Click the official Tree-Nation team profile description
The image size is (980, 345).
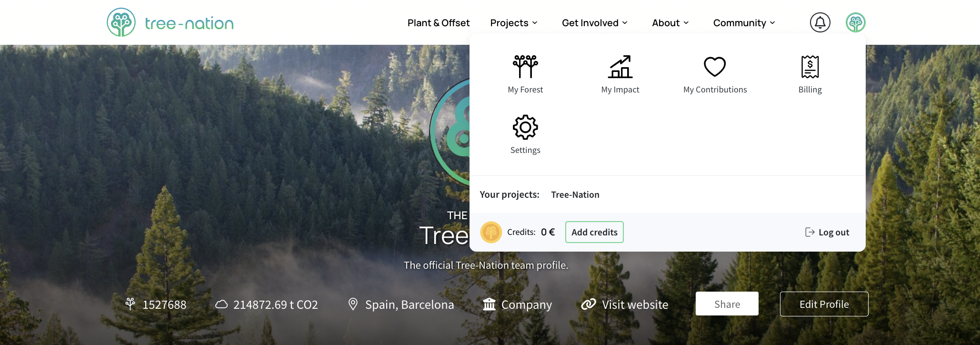486,265
